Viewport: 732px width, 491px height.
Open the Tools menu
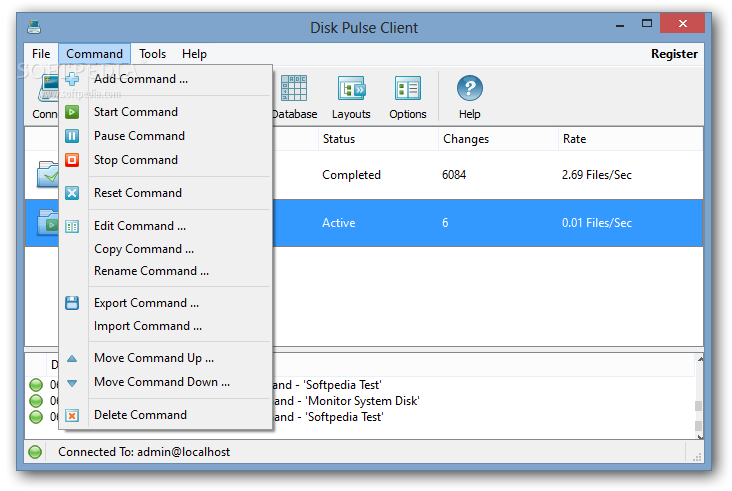152,54
